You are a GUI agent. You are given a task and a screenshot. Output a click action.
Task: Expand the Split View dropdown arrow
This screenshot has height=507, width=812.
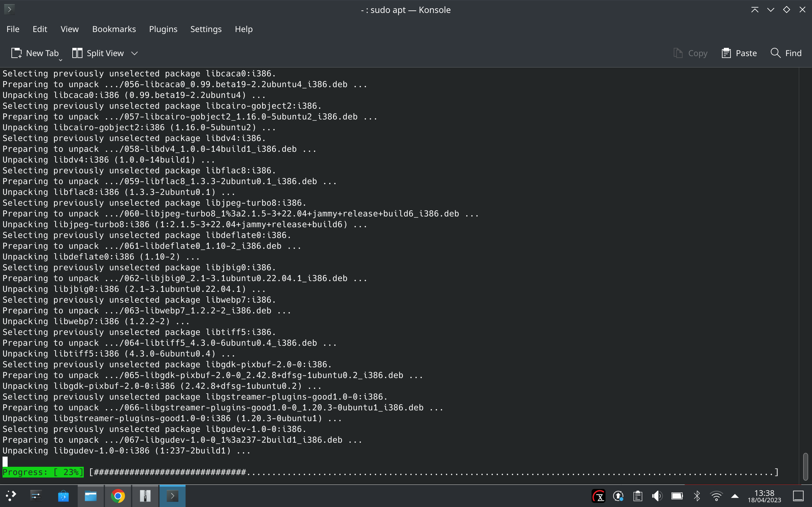click(x=134, y=53)
